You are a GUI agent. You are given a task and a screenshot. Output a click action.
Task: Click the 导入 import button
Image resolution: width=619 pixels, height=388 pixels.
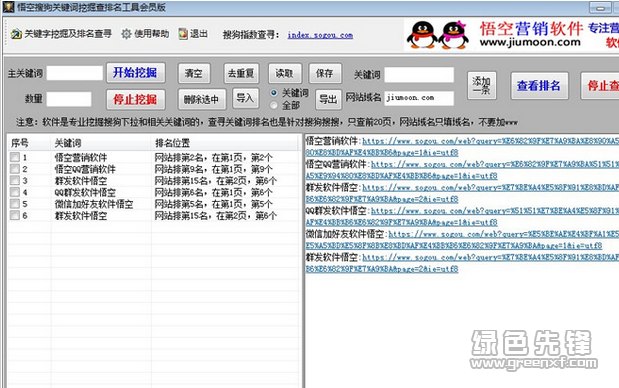click(246, 98)
